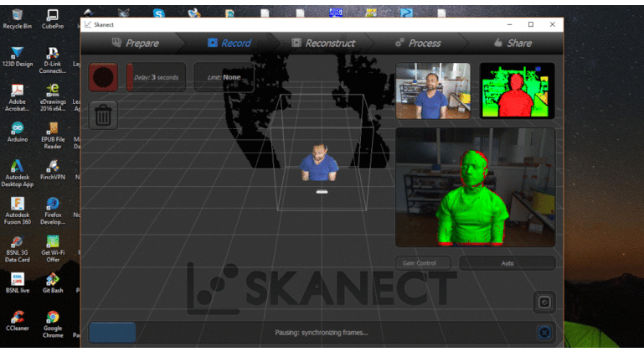The height and width of the screenshot is (352, 644).
Task: Select the Autodesk Fusion 360 icon
Action: [16, 209]
